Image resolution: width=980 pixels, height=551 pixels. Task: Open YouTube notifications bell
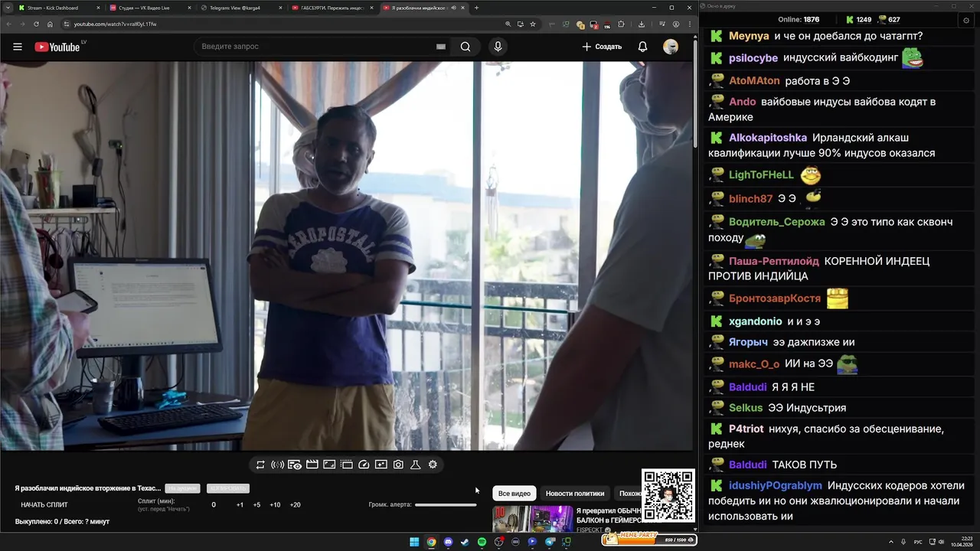pos(642,47)
